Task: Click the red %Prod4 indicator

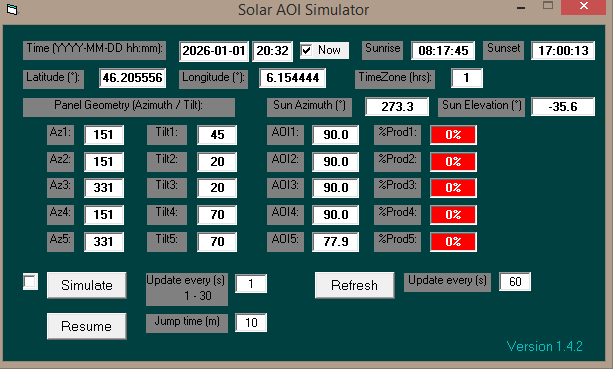Action: pyautogui.click(x=453, y=215)
